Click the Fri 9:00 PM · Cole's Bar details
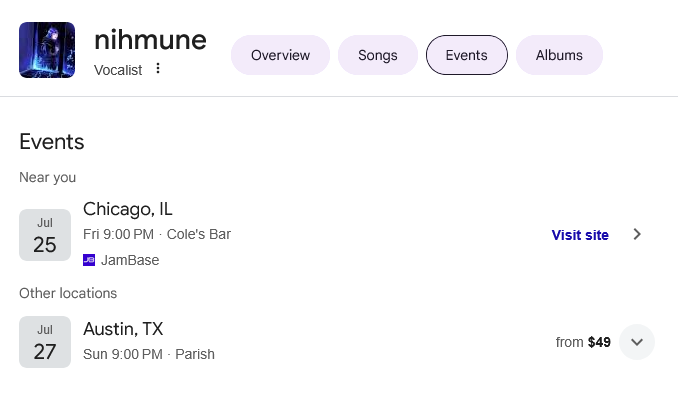The width and height of the screenshot is (678, 416). 157,234
